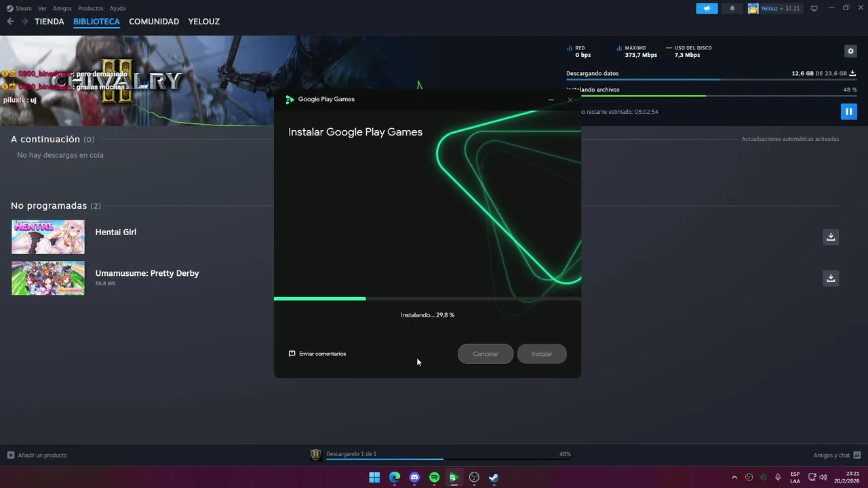Click the OBS recording tray icon
The image size is (868, 488).
tap(749, 477)
